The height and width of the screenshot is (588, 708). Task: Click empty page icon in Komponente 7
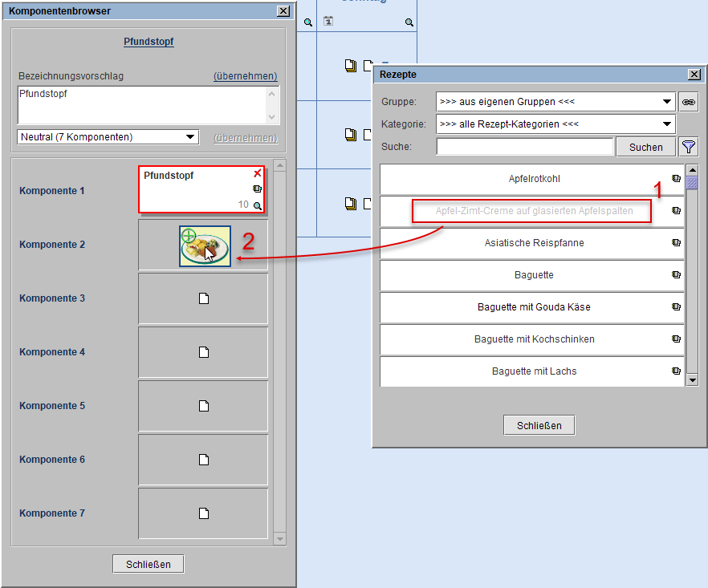pyautogui.click(x=204, y=513)
